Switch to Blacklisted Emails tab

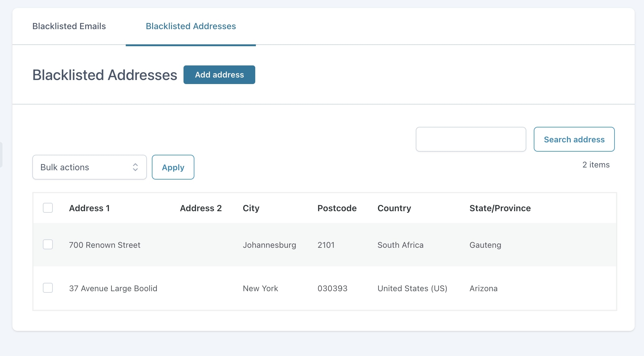click(69, 26)
